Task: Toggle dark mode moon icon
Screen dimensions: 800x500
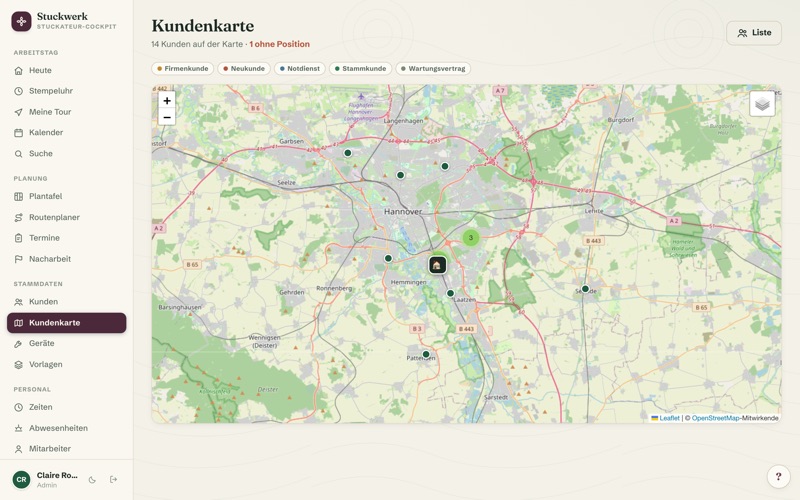Action: [x=92, y=480]
